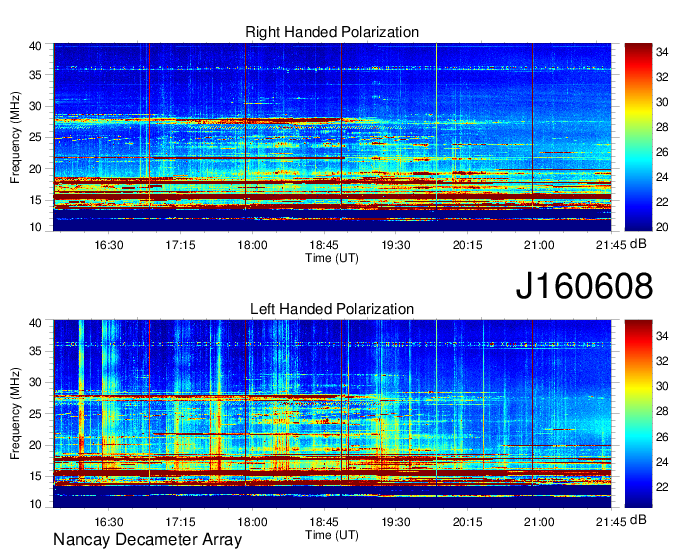
Task: Select the 24 dB value on the Left Handed colorbar
Action: pos(662,462)
